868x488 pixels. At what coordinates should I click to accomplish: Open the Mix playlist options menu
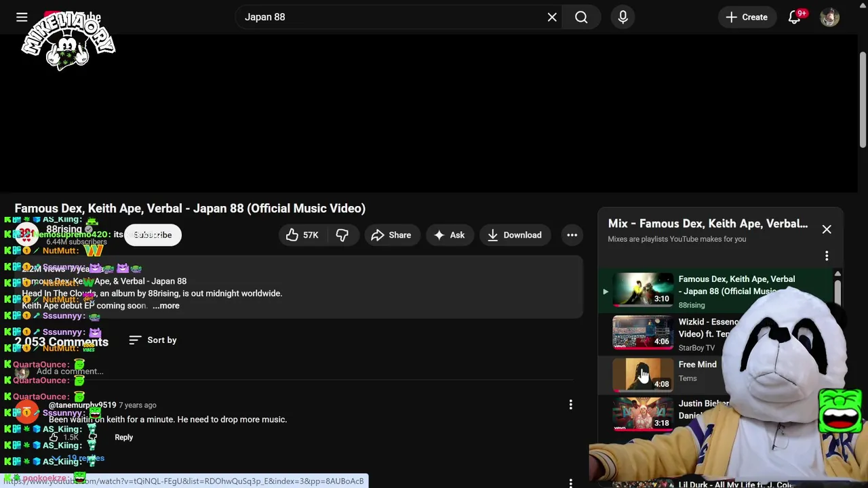[827, 256]
